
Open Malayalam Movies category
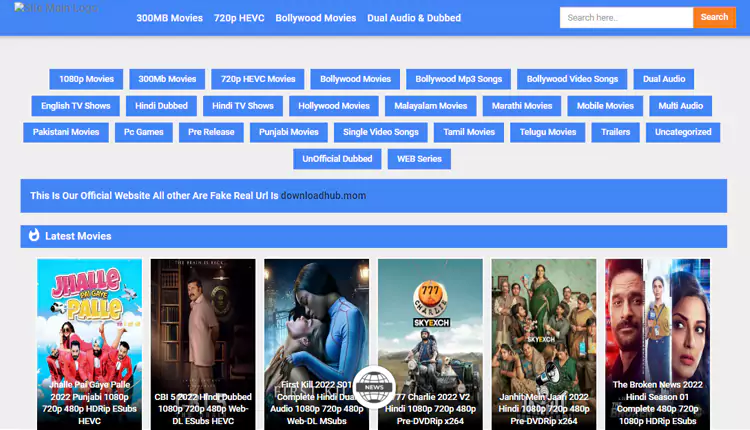[430, 106]
